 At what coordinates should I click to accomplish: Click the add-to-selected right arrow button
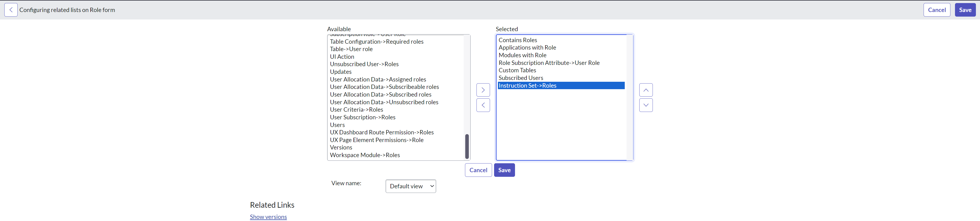pyautogui.click(x=483, y=90)
